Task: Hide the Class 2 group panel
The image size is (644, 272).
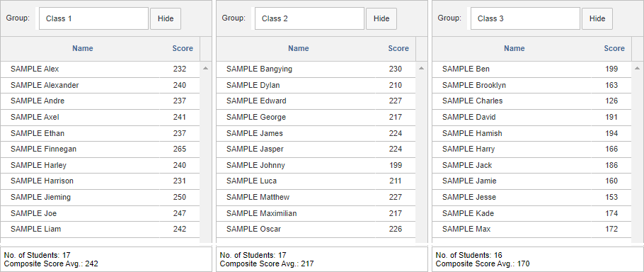Action: (381, 18)
